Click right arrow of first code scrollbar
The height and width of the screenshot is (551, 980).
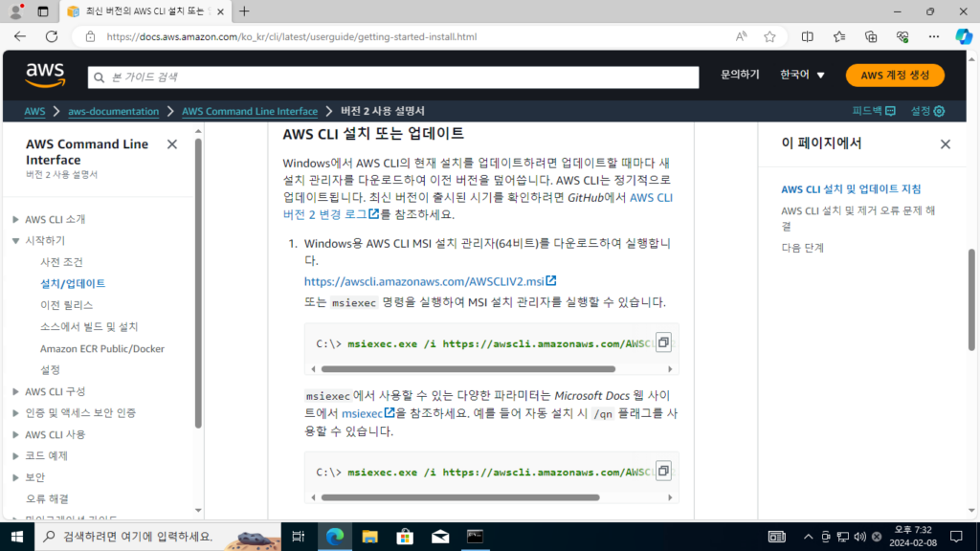[x=670, y=369]
